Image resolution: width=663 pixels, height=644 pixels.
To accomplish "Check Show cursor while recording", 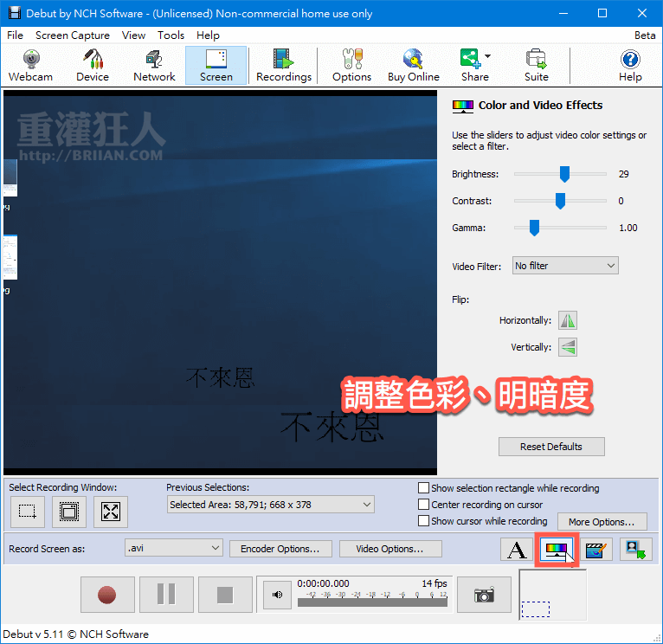I will (x=424, y=521).
